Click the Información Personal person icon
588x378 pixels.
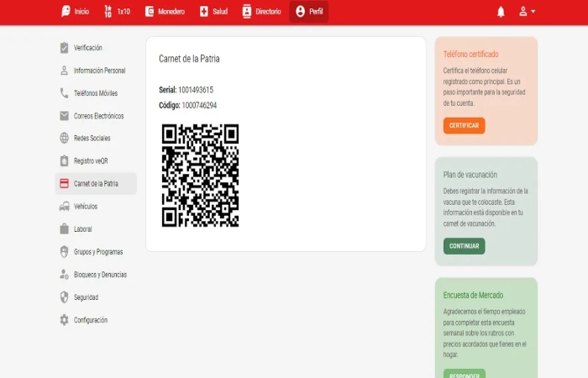click(64, 71)
